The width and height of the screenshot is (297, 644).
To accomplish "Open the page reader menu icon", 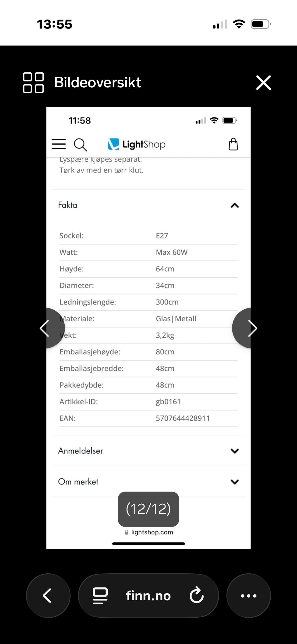I will (100, 595).
